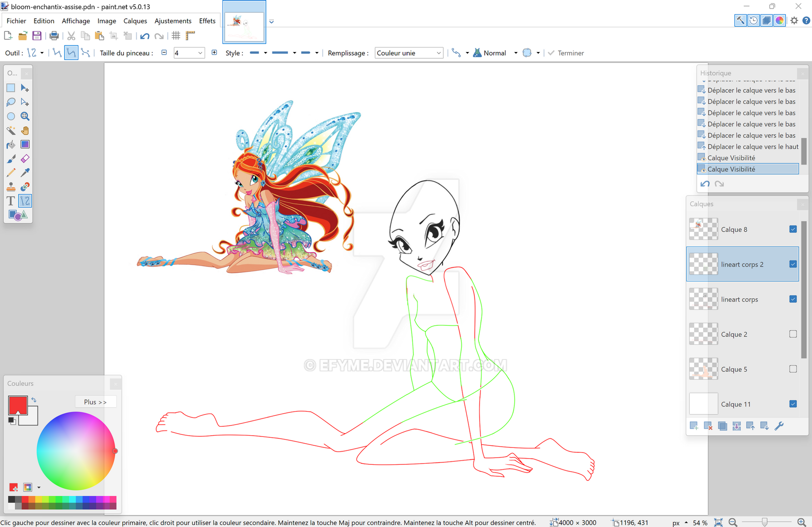Open the brush size dropdown
The width and height of the screenshot is (812, 527).
pos(200,53)
